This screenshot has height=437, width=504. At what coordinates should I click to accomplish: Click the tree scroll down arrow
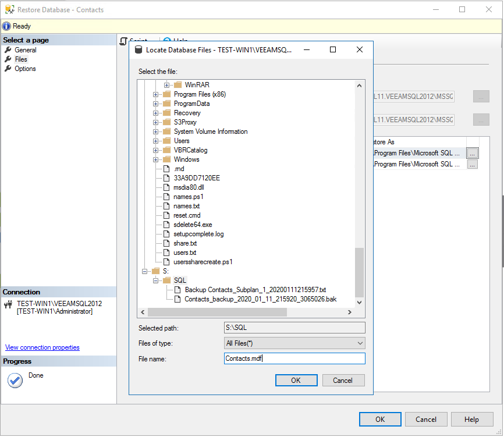[359, 303]
